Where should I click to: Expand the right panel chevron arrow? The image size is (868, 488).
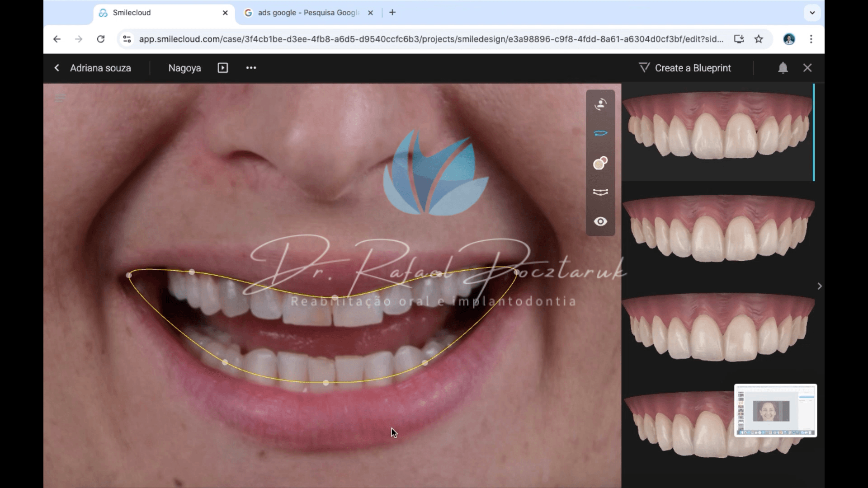pyautogui.click(x=819, y=286)
